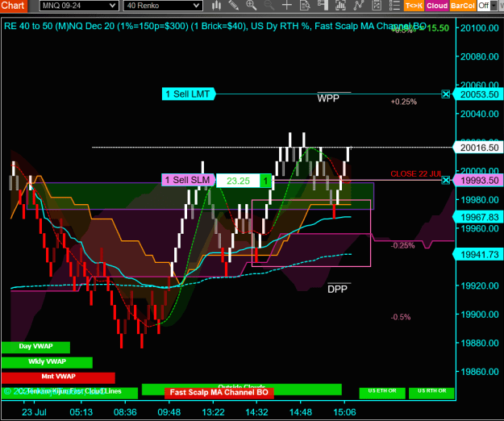Click the 19993.50 stop price marker
504x421 pixels.
click(x=479, y=181)
